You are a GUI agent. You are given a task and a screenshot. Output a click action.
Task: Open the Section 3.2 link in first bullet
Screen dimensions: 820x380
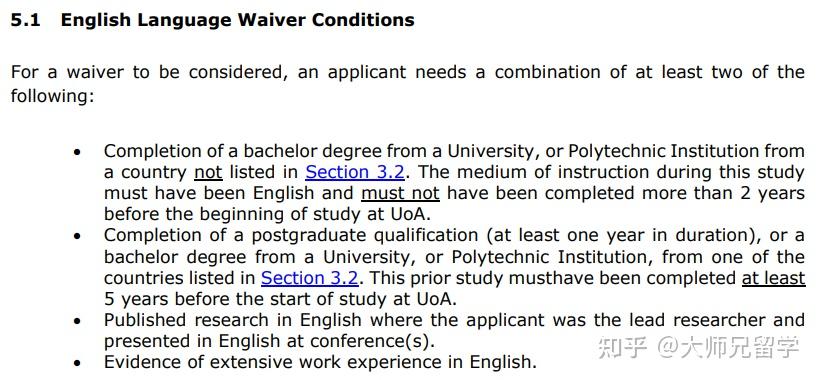tap(355, 172)
